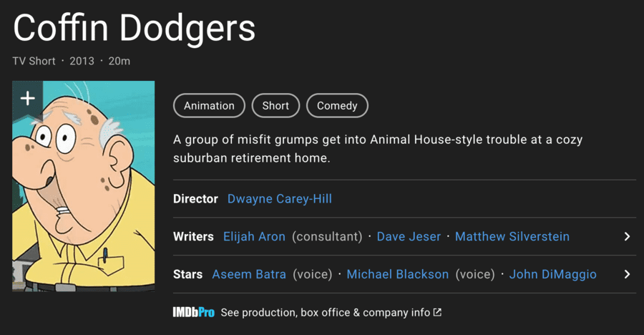Open writer Dave Jeser's page
Viewport: 644px width, 335px height.
(x=409, y=236)
